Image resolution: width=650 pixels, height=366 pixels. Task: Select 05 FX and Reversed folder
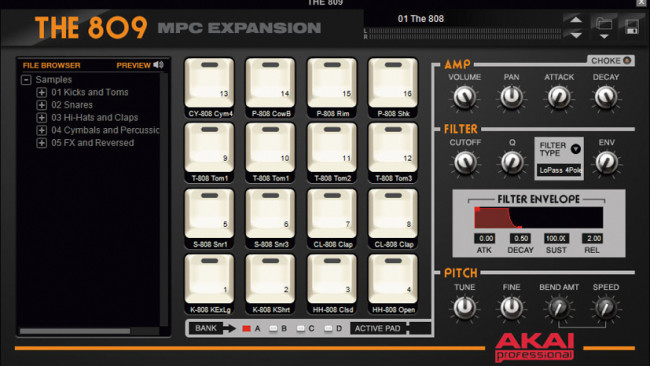tap(92, 143)
